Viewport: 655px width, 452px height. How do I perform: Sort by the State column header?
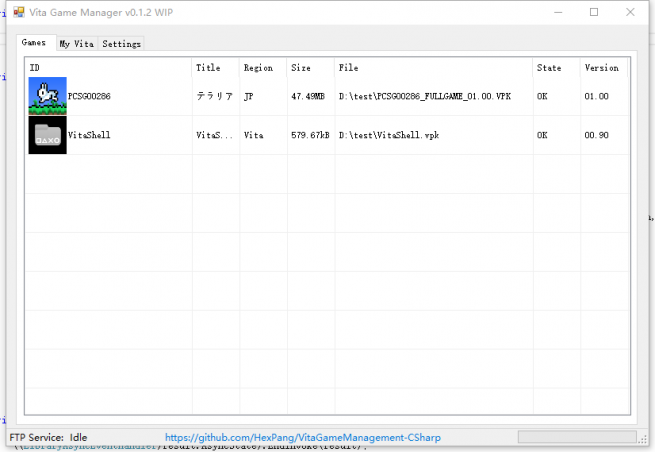coord(556,68)
